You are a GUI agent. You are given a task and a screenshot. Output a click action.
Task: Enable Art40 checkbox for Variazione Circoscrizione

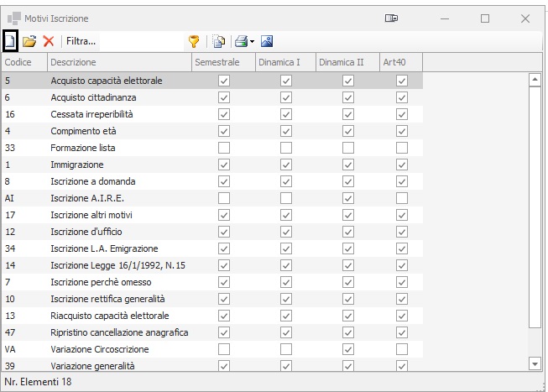(402, 349)
